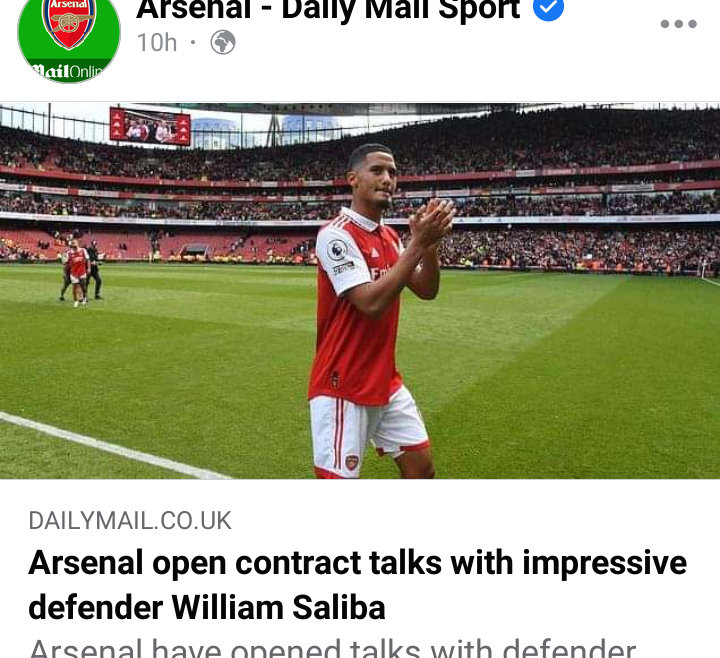Click the article description preview text
The height and width of the screenshot is (658, 720).
coord(333,647)
